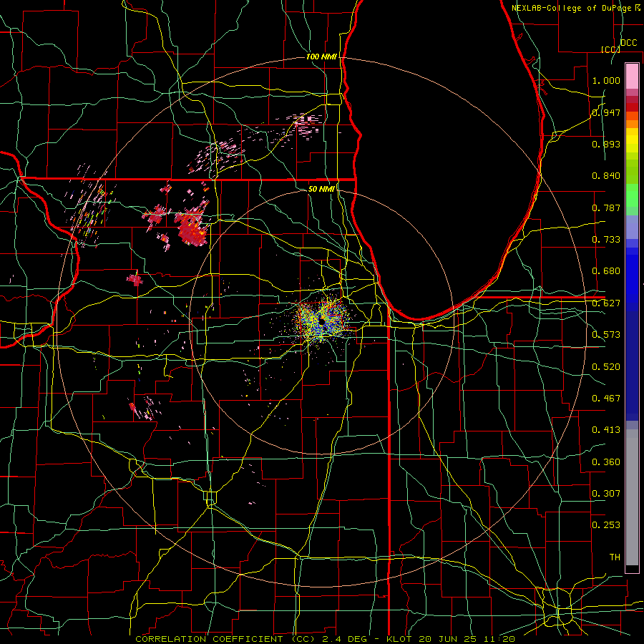644x644 pixels.
Task: Select the 0.787 color scale value
Action: click(606, 208)
